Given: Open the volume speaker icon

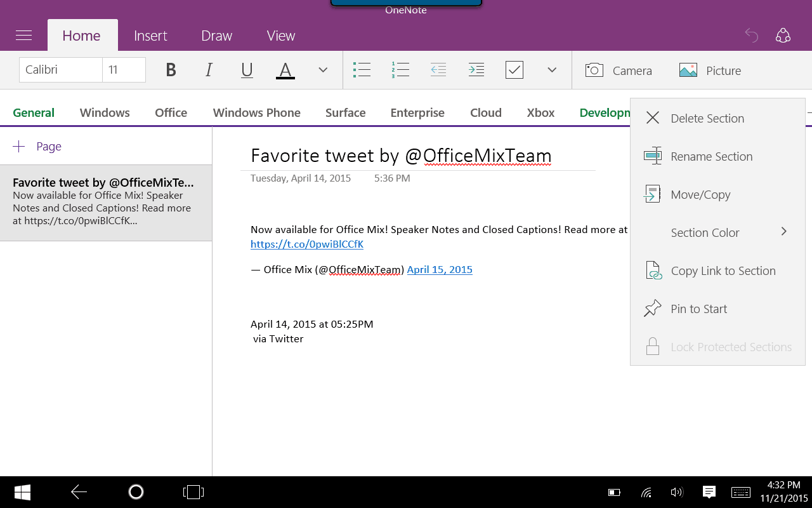Looking at the screenshot, I should 677,492.
